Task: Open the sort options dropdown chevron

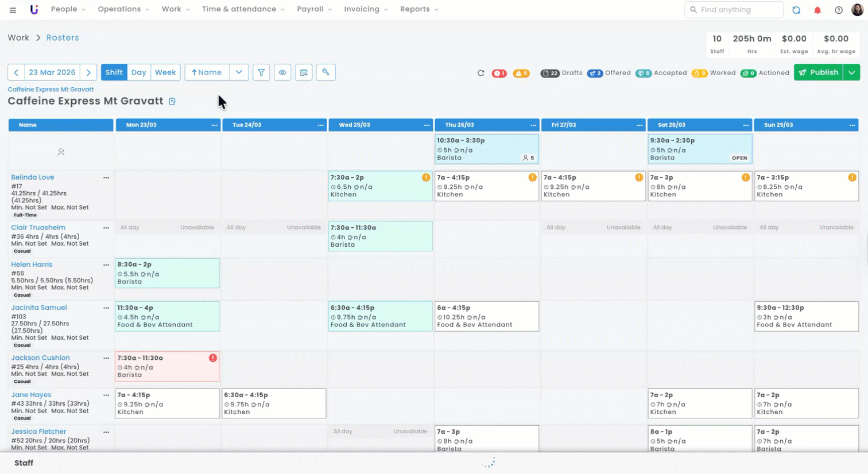Action: (x=239, y=72)
